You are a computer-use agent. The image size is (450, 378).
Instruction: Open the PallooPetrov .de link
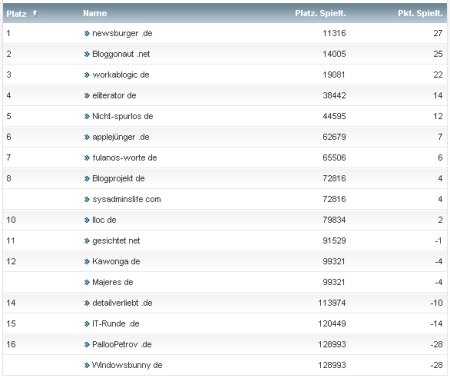click(x=122, y=344)
